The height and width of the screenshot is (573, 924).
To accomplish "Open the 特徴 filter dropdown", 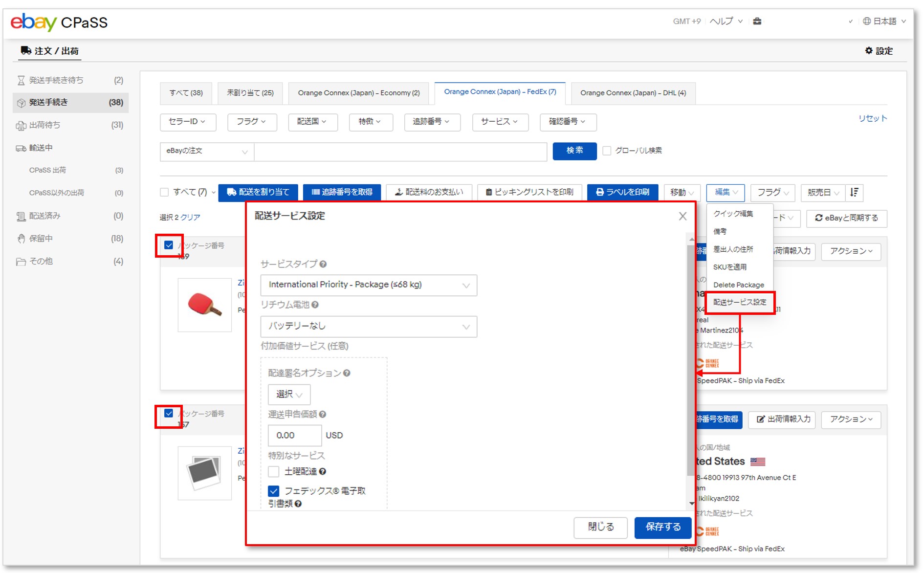I will point(371,122).
